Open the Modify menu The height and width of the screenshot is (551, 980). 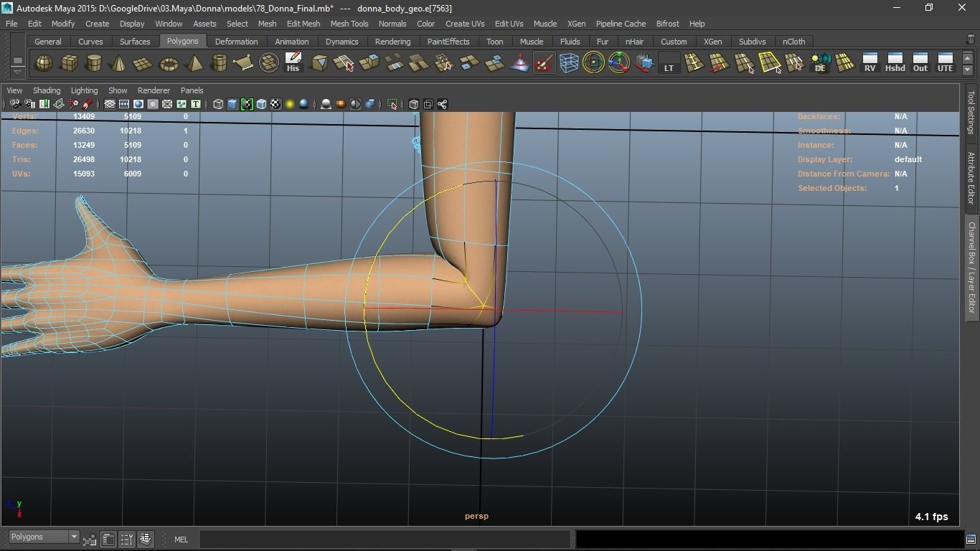click(63, 24)
